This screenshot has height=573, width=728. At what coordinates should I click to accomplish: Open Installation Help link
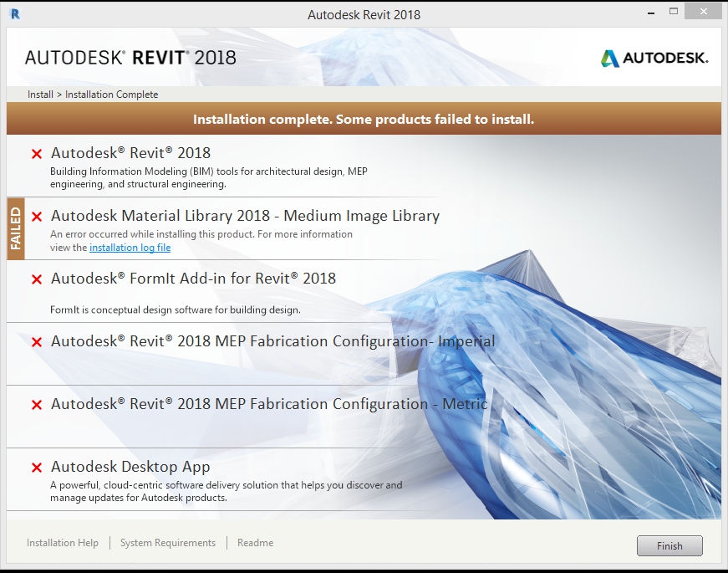pyautogui.click(x=62, y=543)
